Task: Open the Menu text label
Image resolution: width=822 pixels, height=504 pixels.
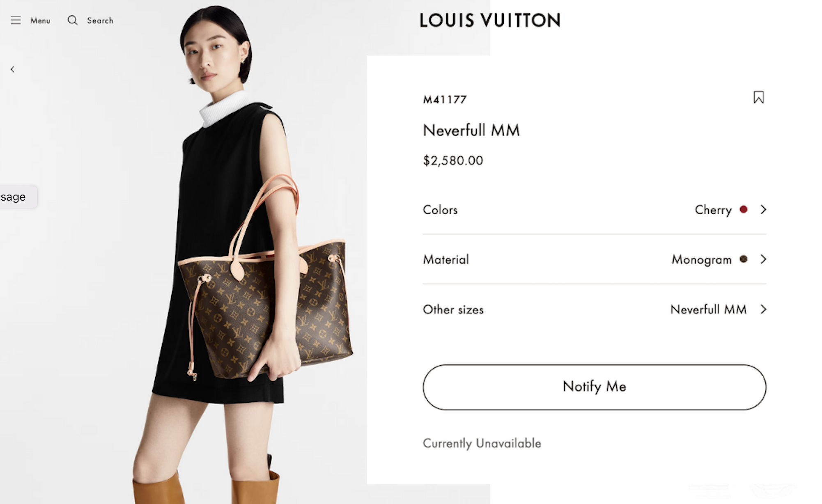Action: pyautogui.click(x=40, y=21)
